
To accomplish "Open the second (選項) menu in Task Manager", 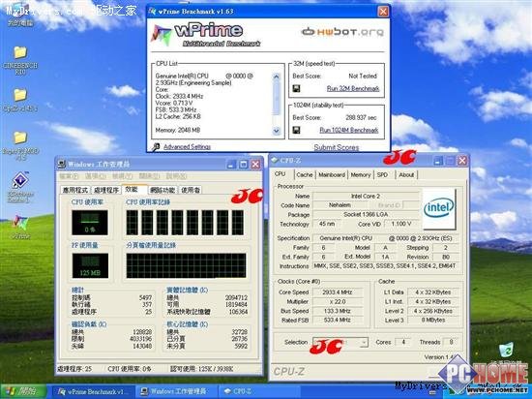I will click(x=96, y=176).
